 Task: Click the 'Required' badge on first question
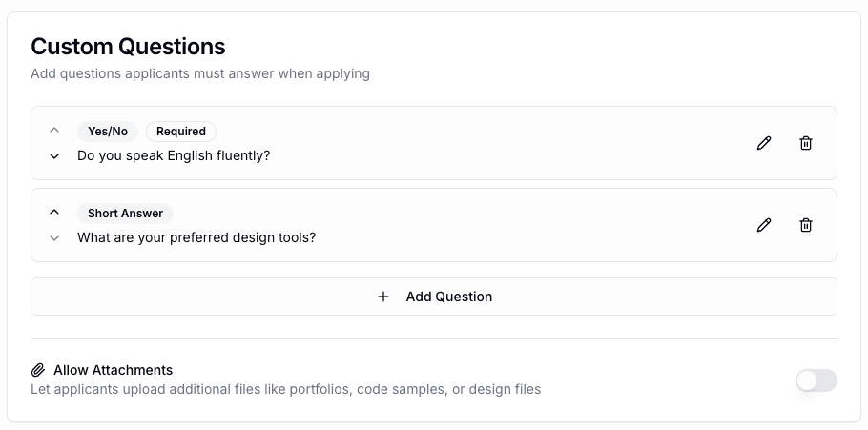[x=181, y=132]
